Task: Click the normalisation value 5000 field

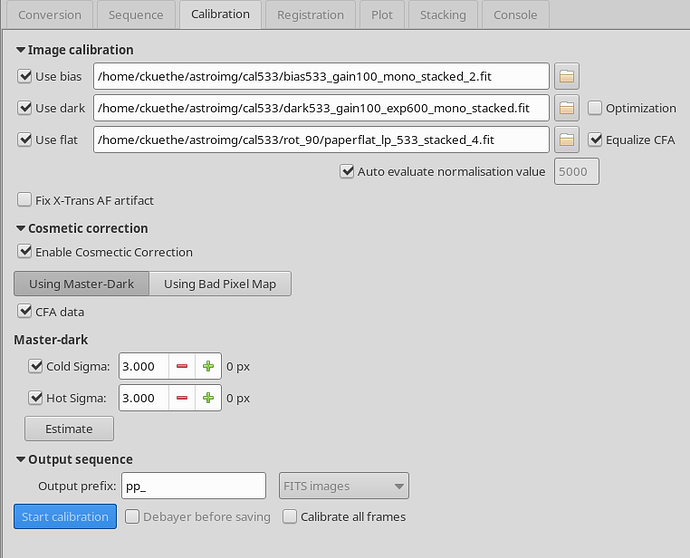Action: (576, 172)
